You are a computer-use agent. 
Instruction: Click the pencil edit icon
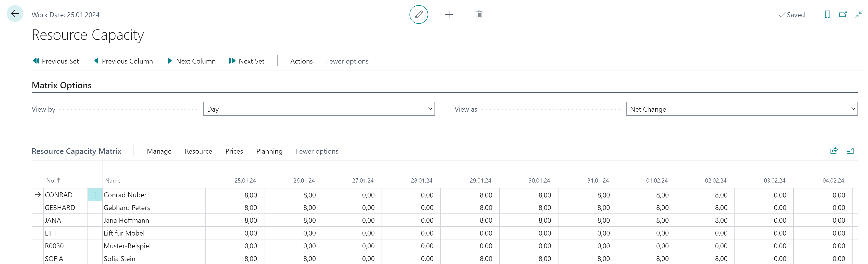click(x=419, y=14)
